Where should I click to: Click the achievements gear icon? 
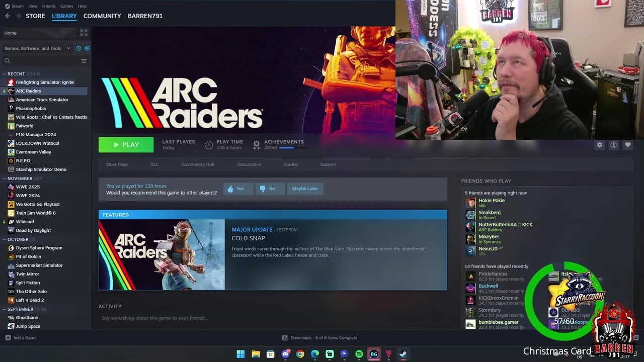[256, 145]
